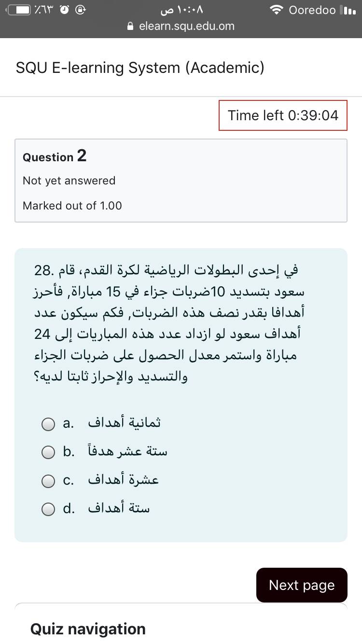This screenshot has height=644, width=362.
Task: Select radio button for option b
Action: point(48,453)
